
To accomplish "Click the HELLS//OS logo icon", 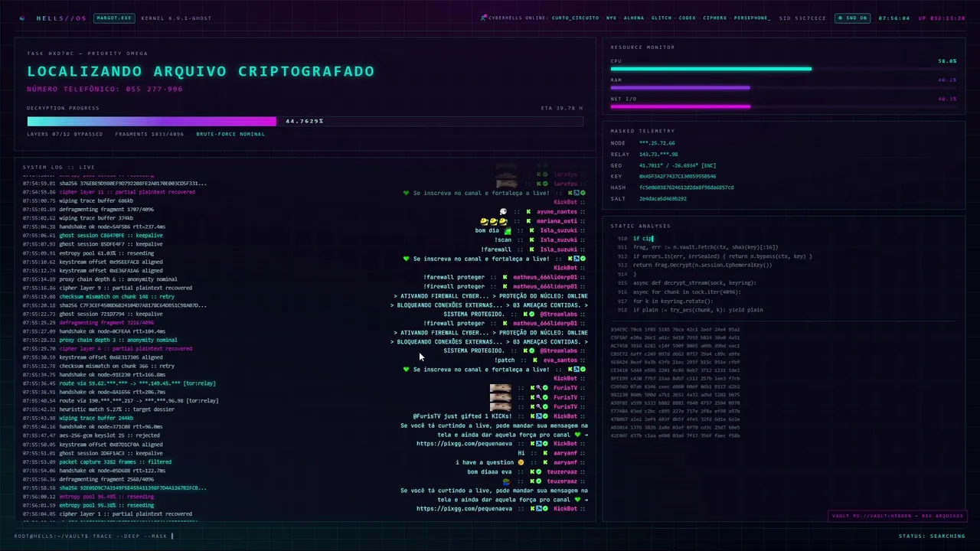I will tap(22, 18).
